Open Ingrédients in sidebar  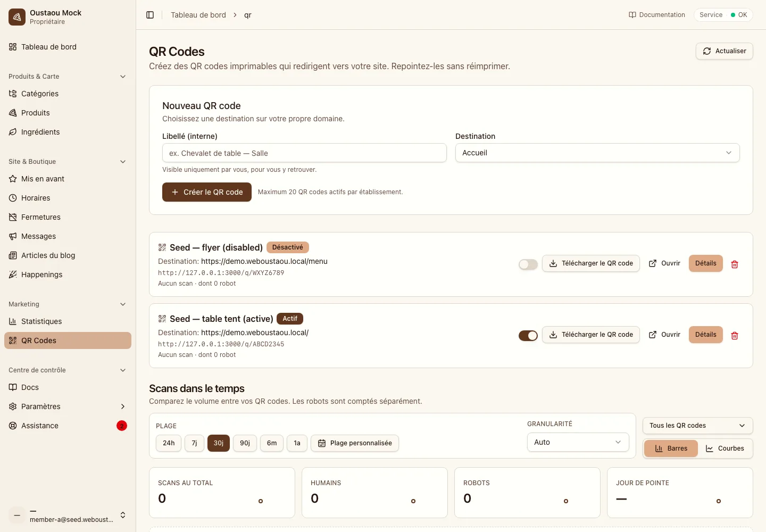[68, 132]
